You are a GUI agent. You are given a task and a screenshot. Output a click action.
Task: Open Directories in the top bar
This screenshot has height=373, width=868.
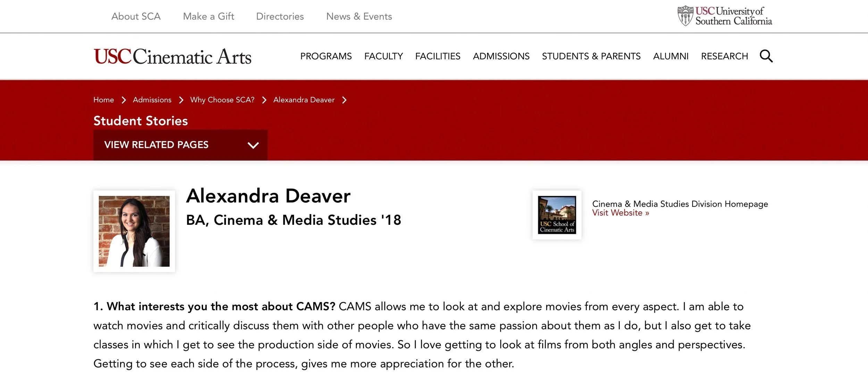[x=280, y=16]
